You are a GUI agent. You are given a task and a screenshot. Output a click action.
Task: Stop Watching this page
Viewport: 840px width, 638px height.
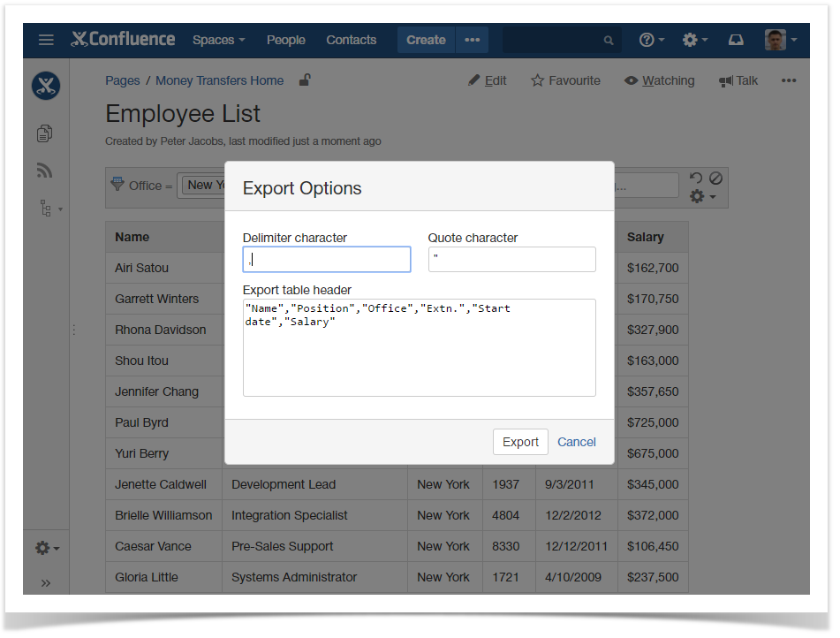click(x=659, y=80)
